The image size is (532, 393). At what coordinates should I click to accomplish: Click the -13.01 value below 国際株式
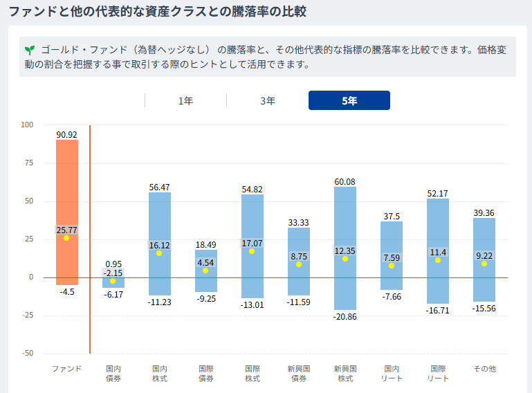(x=252, y=305)
